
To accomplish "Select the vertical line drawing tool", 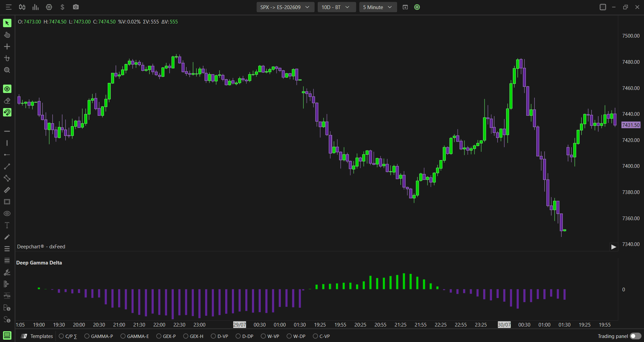I will click(7, 143).
